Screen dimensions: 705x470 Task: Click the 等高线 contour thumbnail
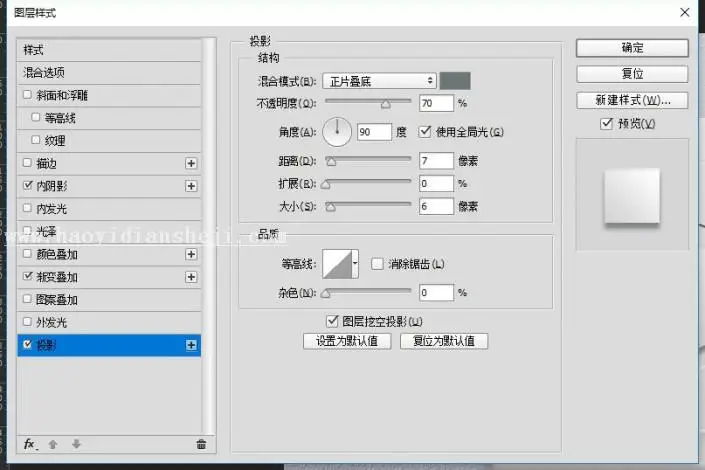(337, 264)
